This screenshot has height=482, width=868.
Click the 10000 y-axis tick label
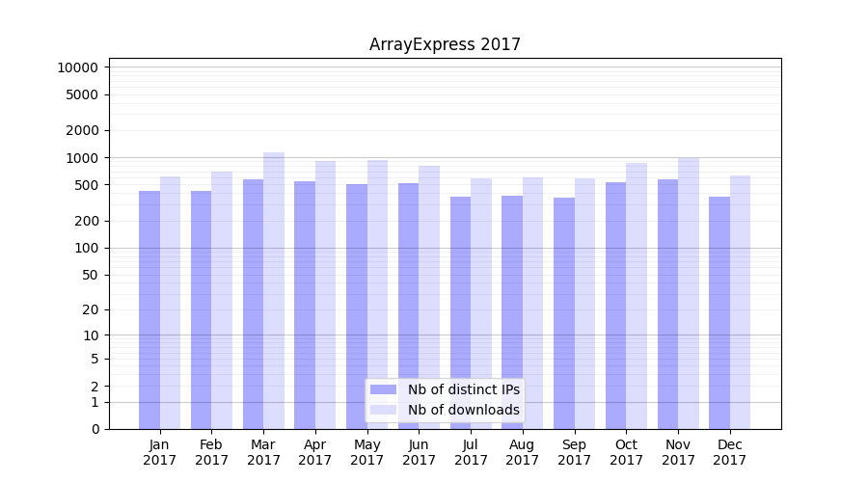click(77, 67)
